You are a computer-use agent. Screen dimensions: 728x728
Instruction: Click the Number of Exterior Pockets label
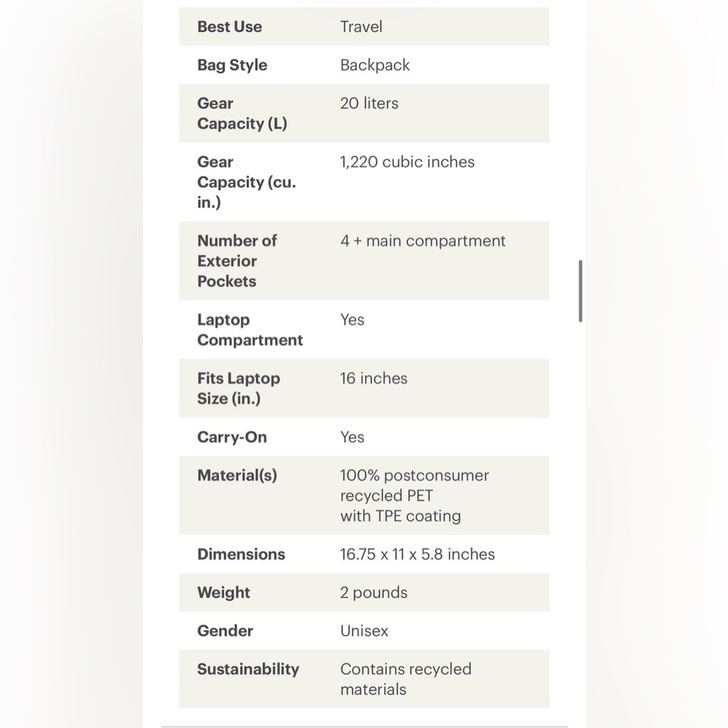tap(237, 261)
